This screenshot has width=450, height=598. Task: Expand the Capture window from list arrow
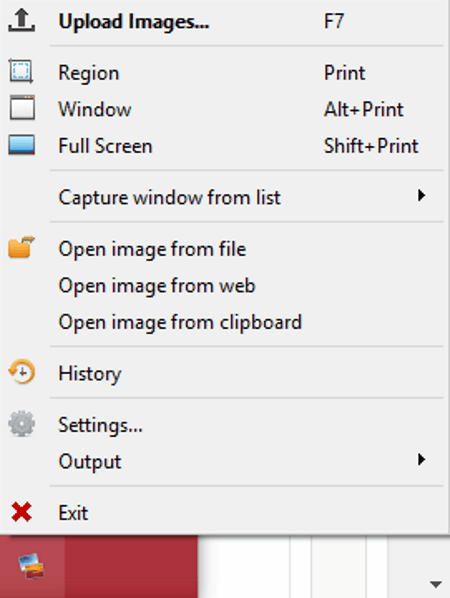tap(421, 196)
